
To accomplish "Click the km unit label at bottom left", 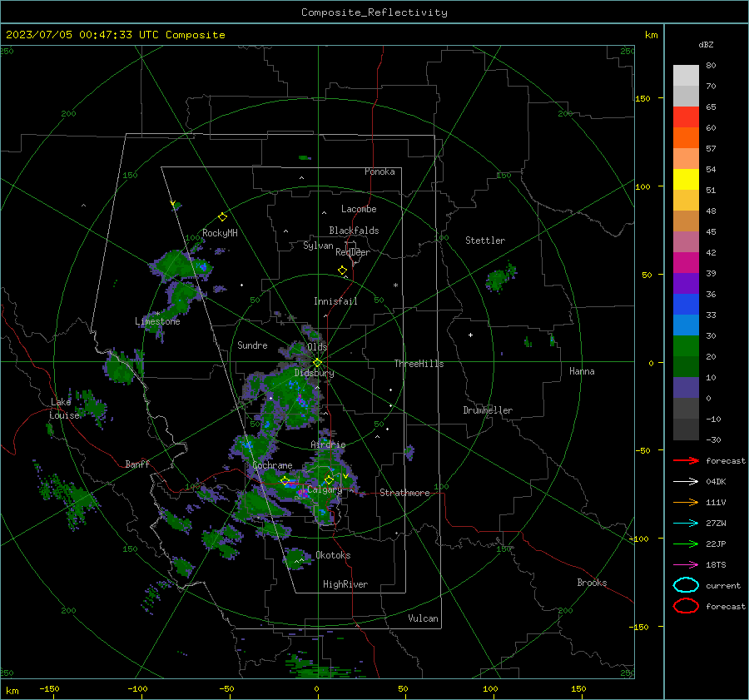I will tap(12, 691).
